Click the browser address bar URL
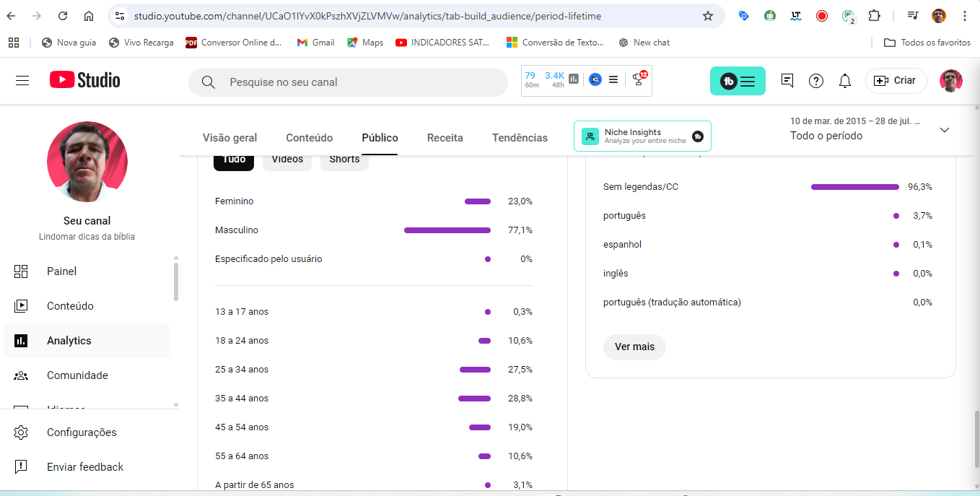Screen dimensions: 980x496 (x=367, y=16)
